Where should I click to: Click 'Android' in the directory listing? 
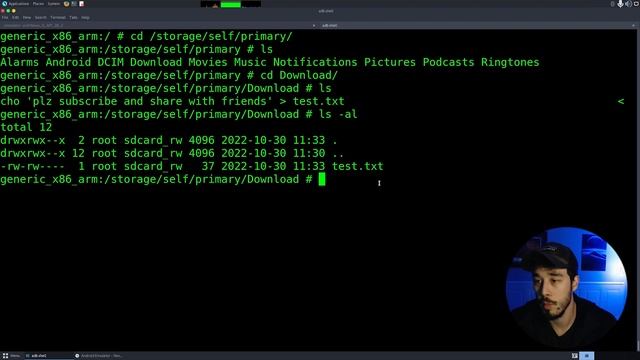point(68,62)
